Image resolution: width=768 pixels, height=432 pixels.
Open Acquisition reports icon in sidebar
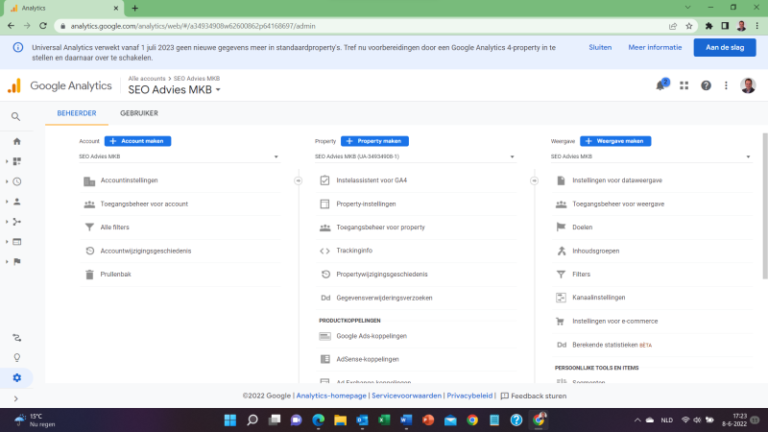point(17,222)
